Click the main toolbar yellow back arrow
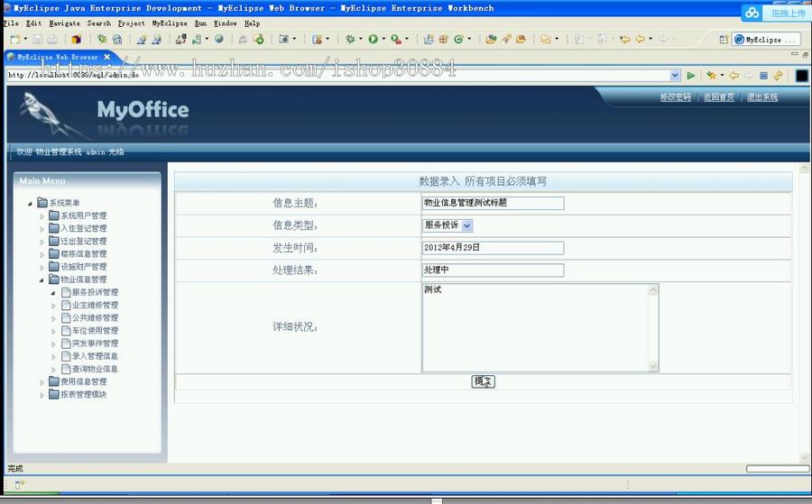The image size is (812, 504). click(640, 40)
